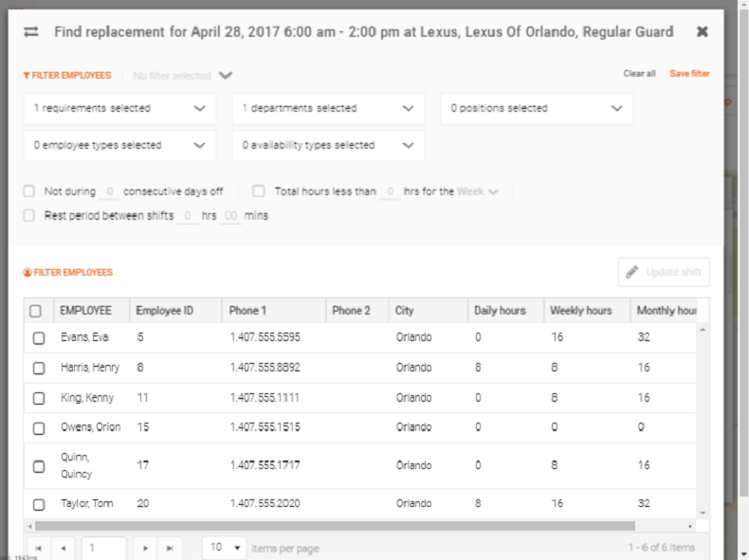This screenshot has width=749, height=560.
Task: Expand the saved filter chevron
Action: coord(225,75)
